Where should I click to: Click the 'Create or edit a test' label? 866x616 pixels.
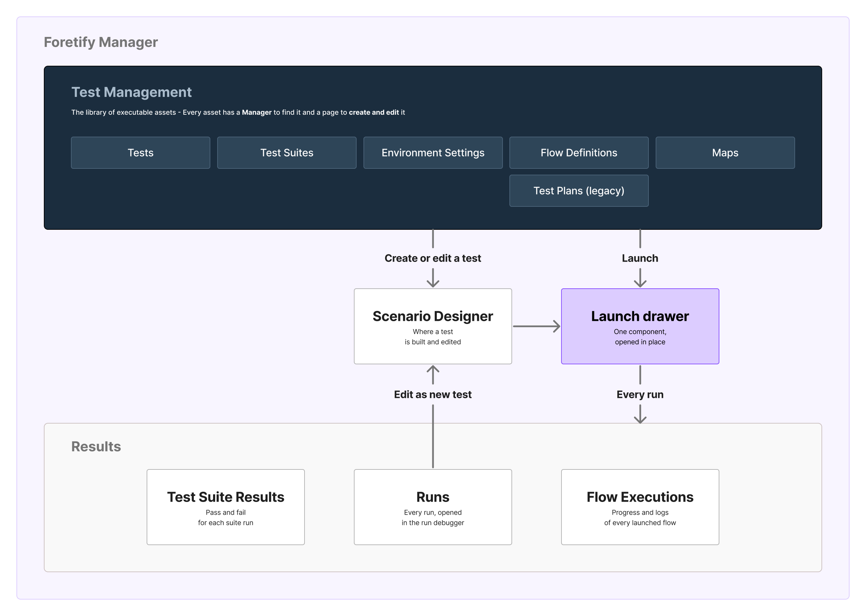433,258
